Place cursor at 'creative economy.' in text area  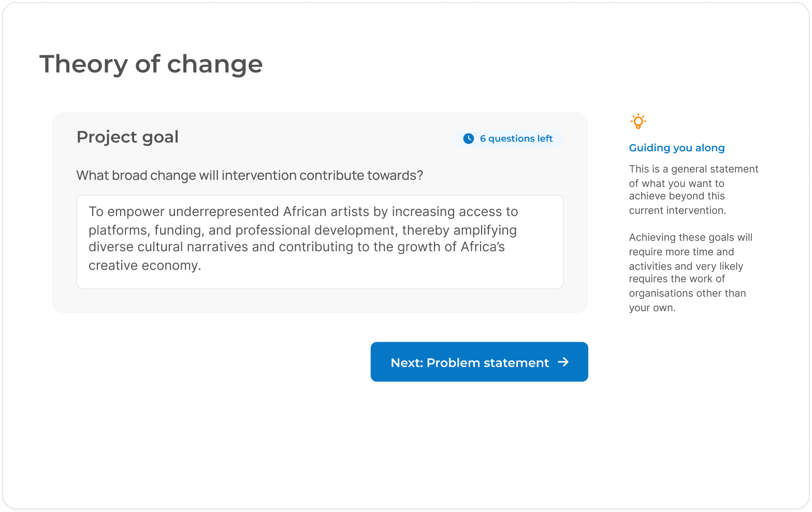(144, 266)
